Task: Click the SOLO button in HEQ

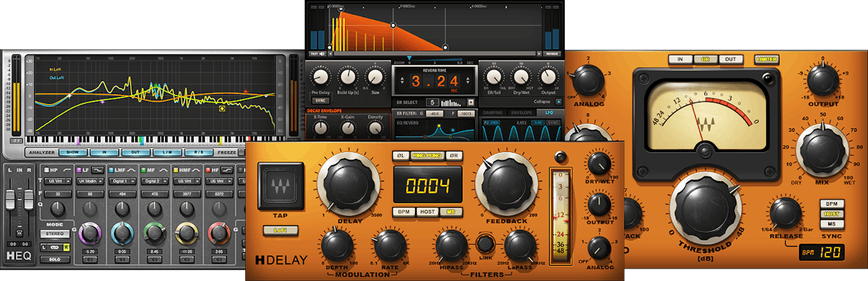Action: click(54, 259)
